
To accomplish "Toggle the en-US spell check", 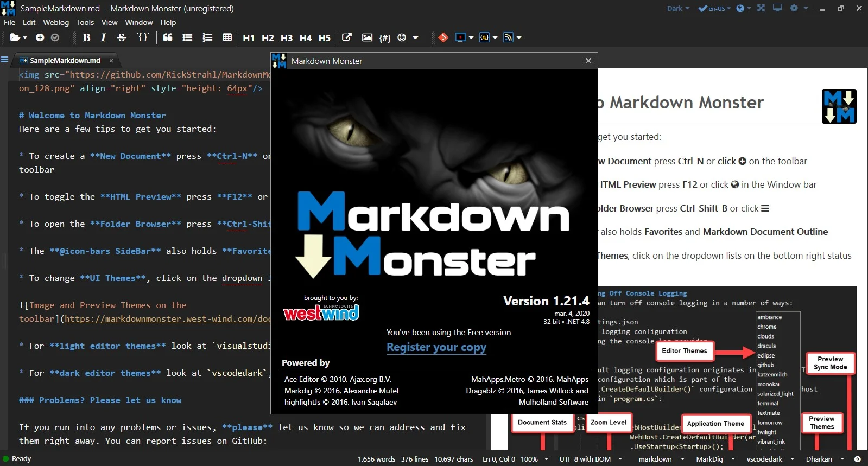I will coord(713,8).
